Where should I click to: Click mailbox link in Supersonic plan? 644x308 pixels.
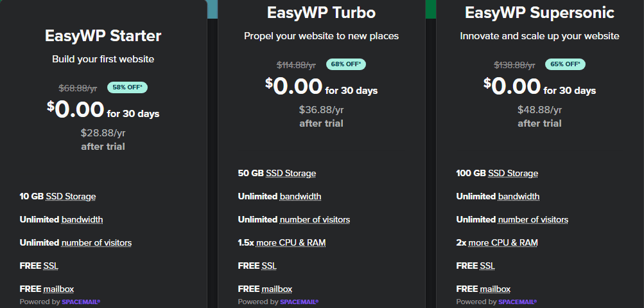(x=495, y=289)
